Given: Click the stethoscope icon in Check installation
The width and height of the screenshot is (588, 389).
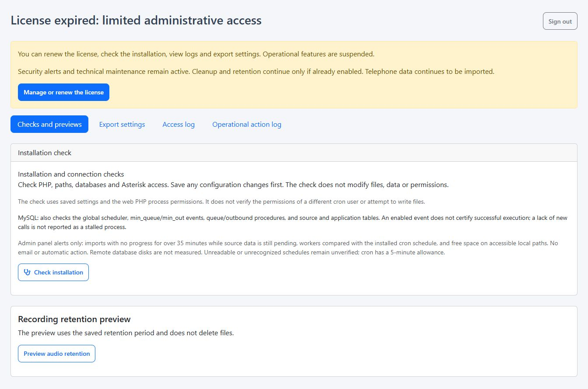Looking at the screenshot, I should [x=27, y=272].
